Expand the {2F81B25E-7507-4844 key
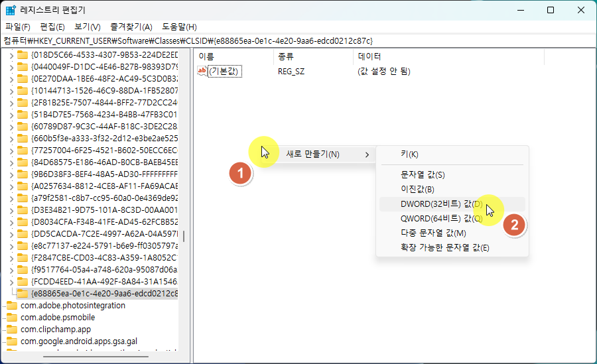597x364 pixels. [11, 103]
